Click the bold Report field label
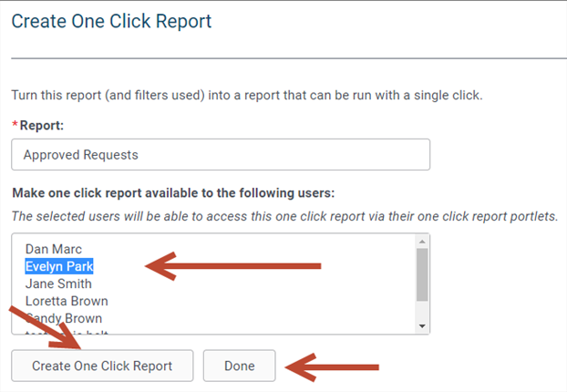 (42, 126)
